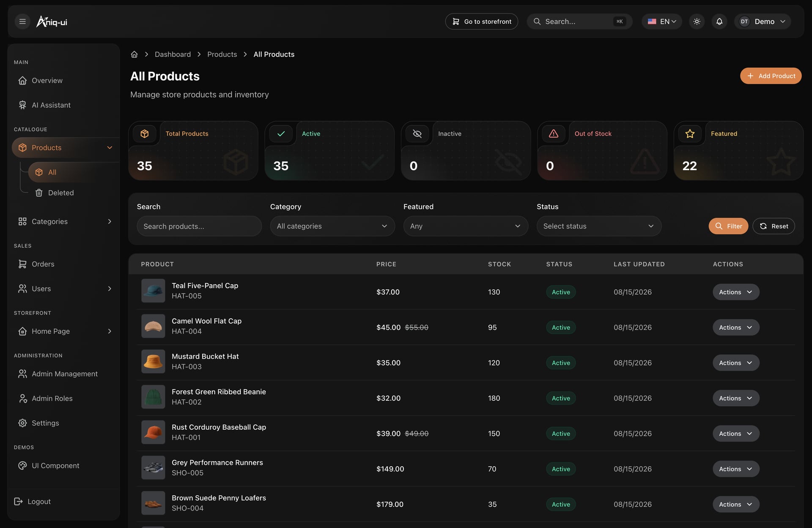Click the Search products input
This screenshot has height=528, width=812.
[x=199, y=226]
